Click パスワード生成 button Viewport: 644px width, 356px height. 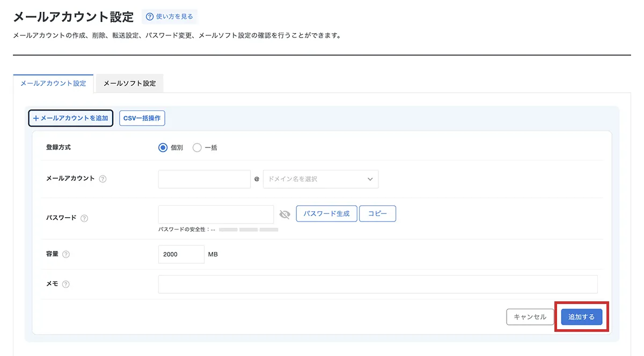(x=326, y=213)
